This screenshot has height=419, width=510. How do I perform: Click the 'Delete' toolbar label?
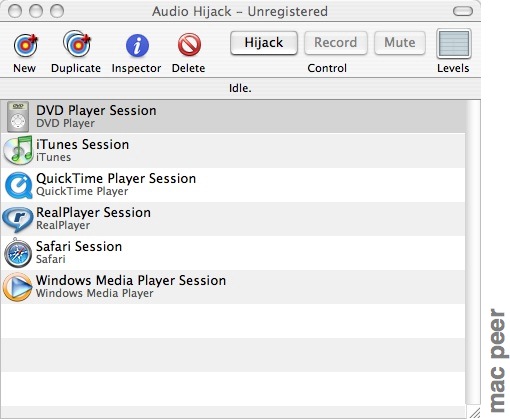pyautogui.click(x=188, y=68)
